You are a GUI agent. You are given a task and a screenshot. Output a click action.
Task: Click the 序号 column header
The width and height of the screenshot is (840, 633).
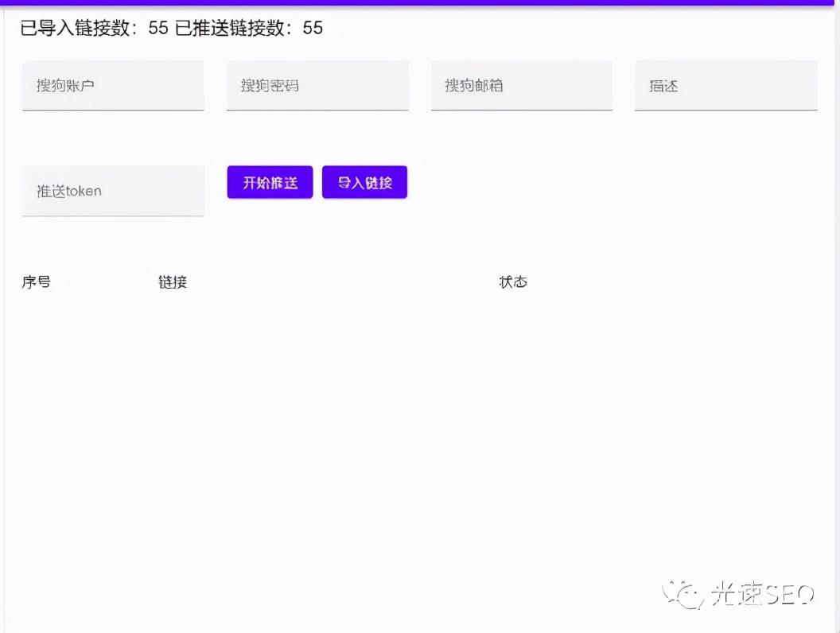click(x=37, y=282)
